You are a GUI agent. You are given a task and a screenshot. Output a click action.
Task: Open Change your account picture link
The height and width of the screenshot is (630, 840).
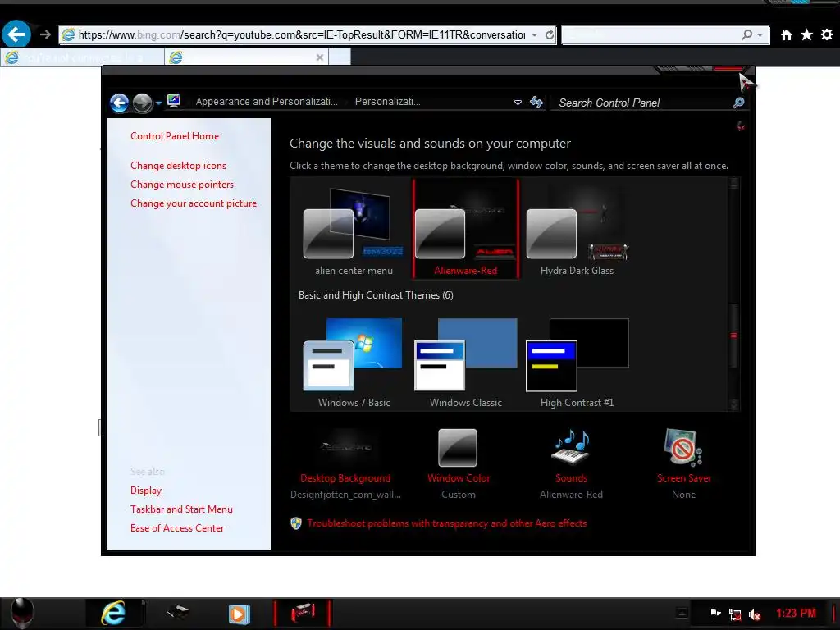(x=194, y=203)
